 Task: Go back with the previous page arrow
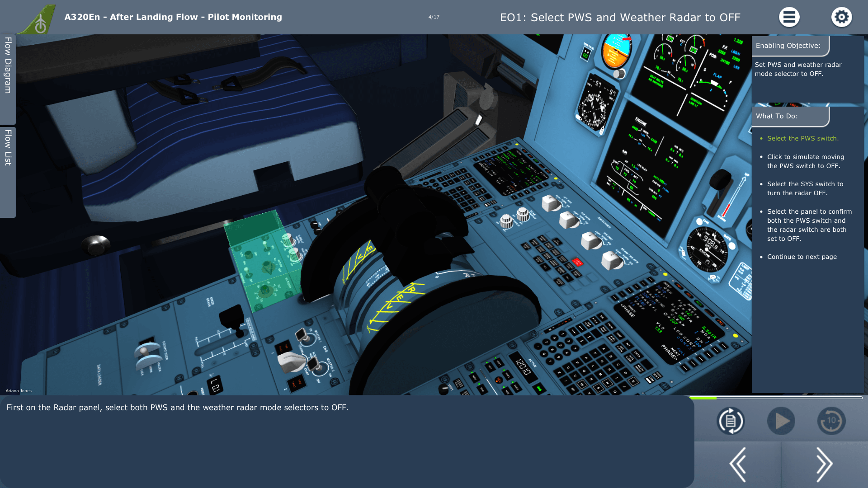pyautogui.click(x=738, y=464)
